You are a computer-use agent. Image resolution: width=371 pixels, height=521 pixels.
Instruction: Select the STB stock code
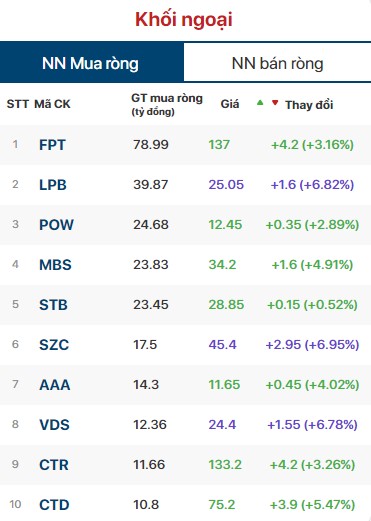(x=53, y=305)
